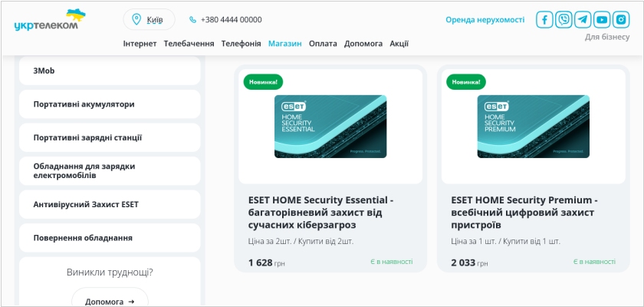
Task: Open the Telegram social icon
Action: pyautogui.click(x=583, y=19)
